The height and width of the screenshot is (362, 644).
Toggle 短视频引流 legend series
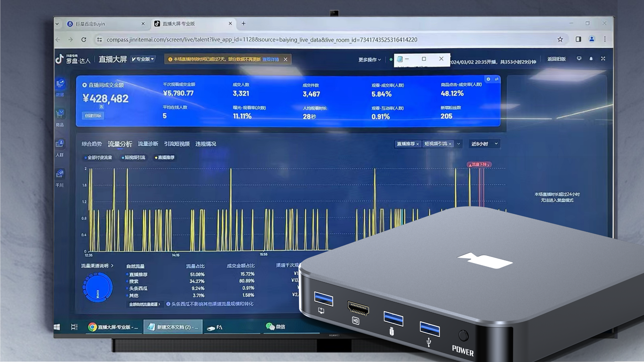point(134,158)
